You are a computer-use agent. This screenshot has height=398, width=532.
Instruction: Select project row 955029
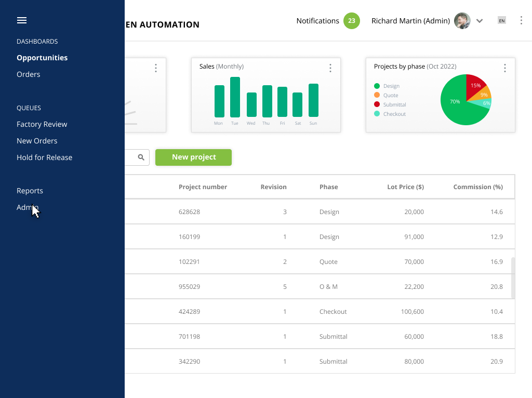[320, 287]
